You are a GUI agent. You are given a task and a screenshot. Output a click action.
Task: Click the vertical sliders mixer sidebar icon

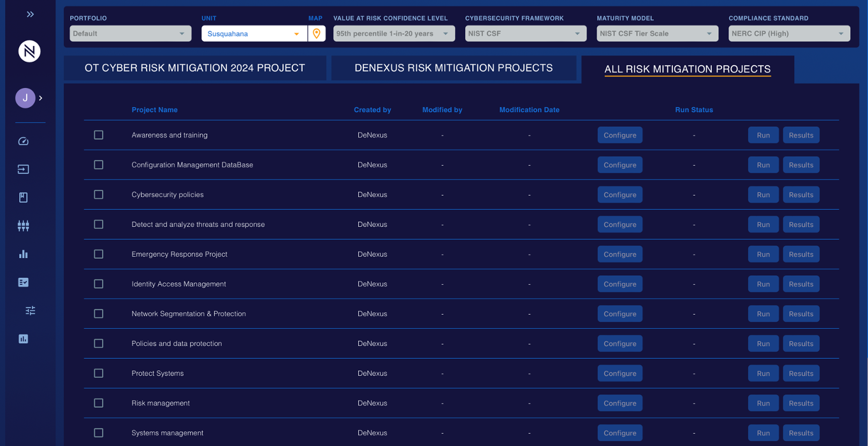click(x=24, y=226)
